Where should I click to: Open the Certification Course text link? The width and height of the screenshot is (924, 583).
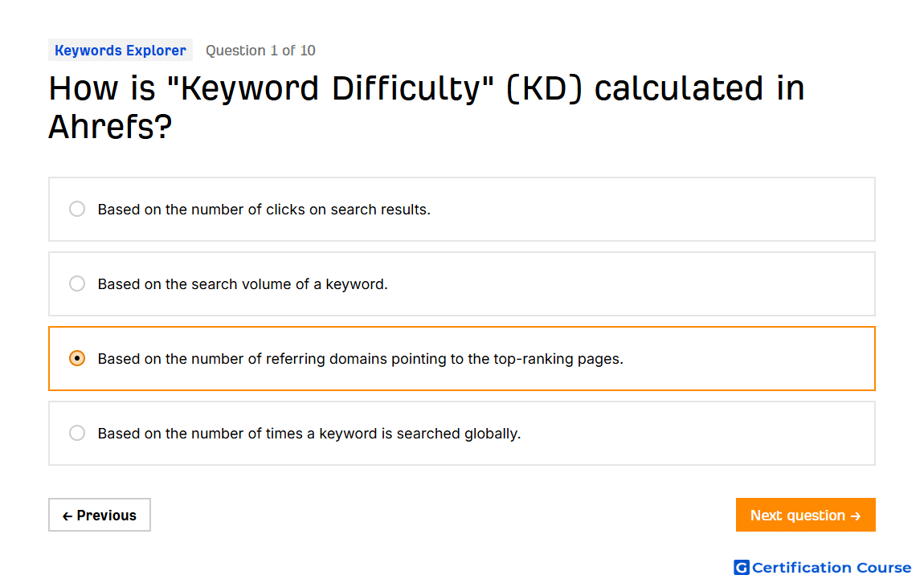point(832,568)
